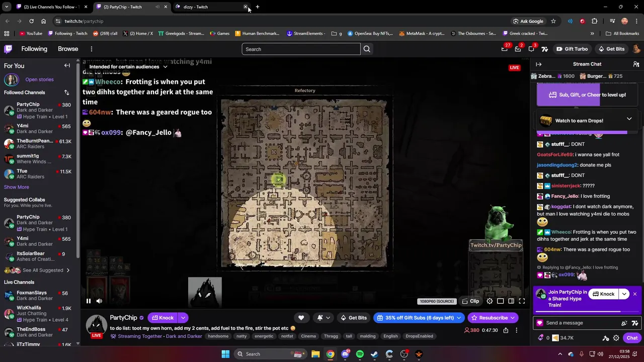Open Following in Twitch navigation
The height and width of the screenshot is (362, 644).
34,49
